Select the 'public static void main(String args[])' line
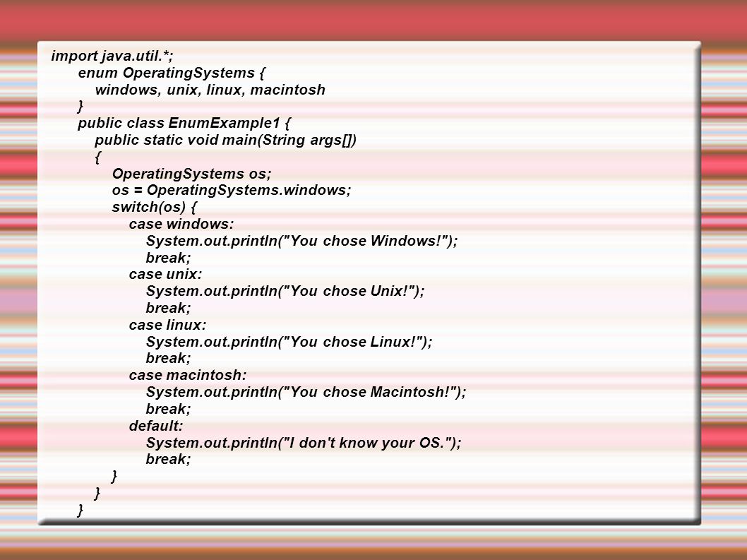Image resolution: width=747 pixels, height=560 pixels. coord(225,140)
